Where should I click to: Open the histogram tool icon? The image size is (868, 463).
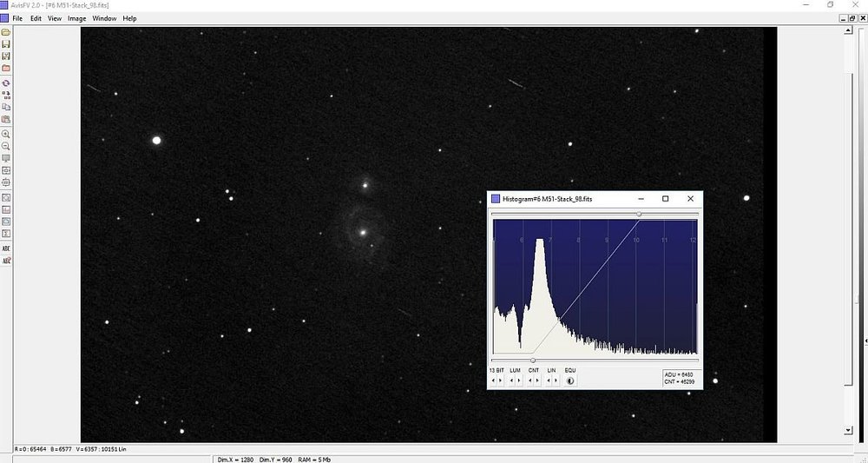coord(6,210)
